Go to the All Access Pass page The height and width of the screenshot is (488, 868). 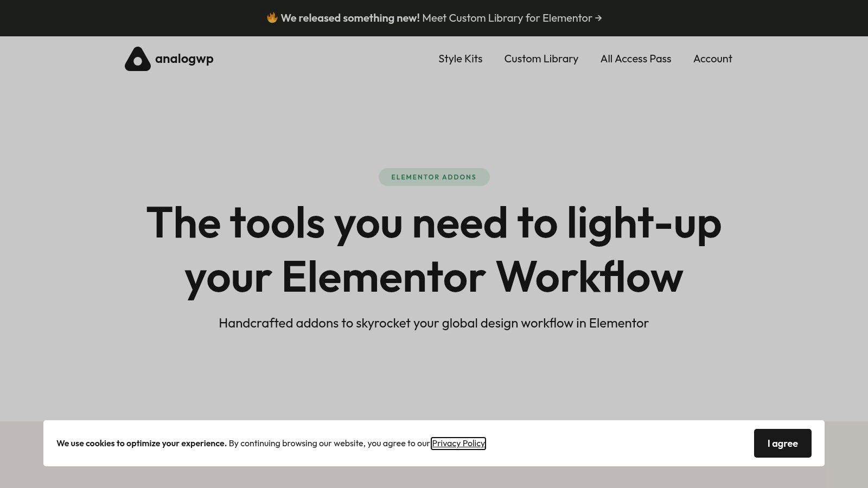[636, 59]
